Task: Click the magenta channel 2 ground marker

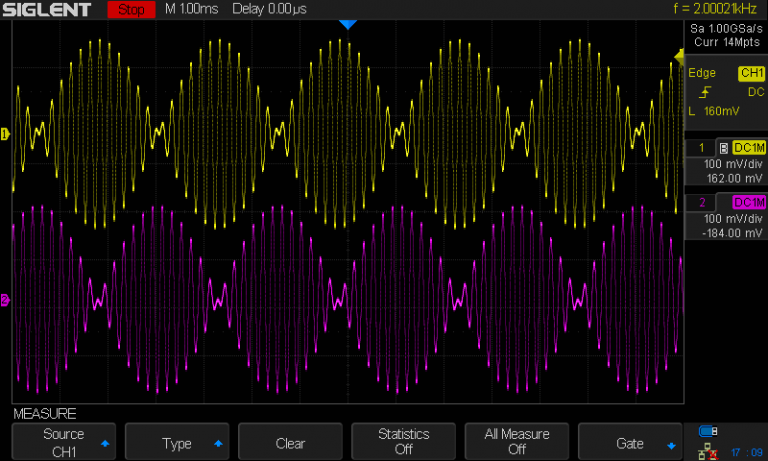Action: click(5, 300)
